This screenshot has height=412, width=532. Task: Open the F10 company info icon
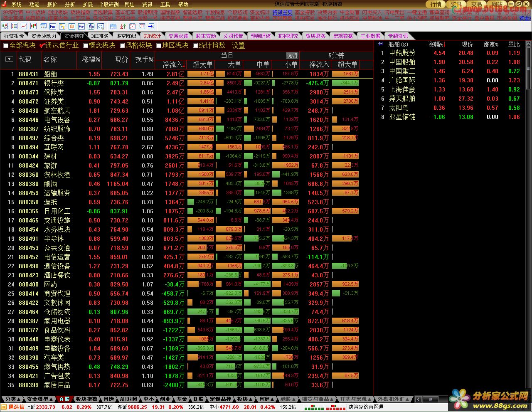(52, 26)
